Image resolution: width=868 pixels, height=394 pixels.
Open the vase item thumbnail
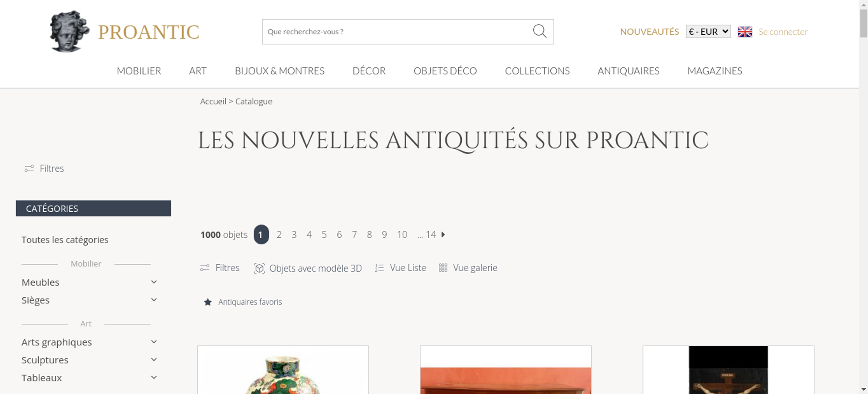point(283,370)
